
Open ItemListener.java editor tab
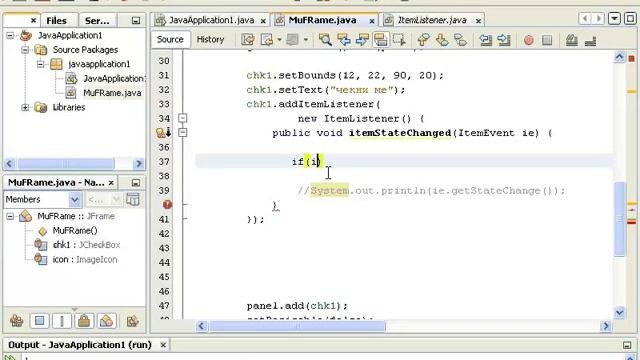[432, 20]
